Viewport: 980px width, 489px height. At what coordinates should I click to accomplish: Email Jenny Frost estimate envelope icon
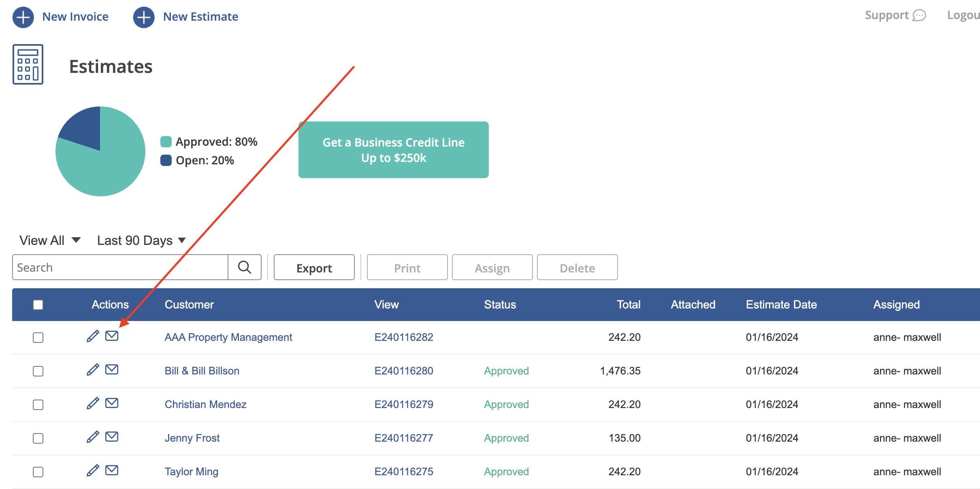[112, 437]
